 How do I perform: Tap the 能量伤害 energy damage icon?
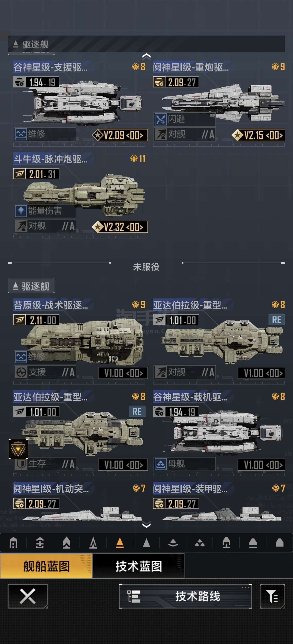pos(21,211)
